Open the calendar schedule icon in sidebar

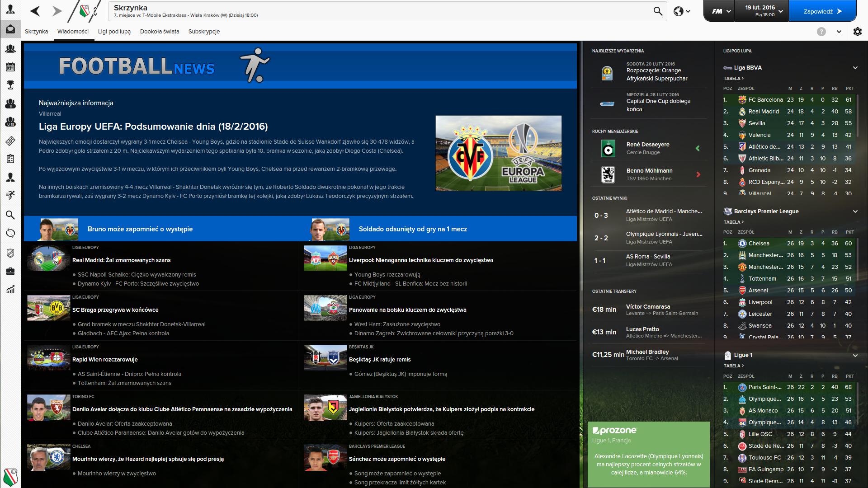coord(10,67)
